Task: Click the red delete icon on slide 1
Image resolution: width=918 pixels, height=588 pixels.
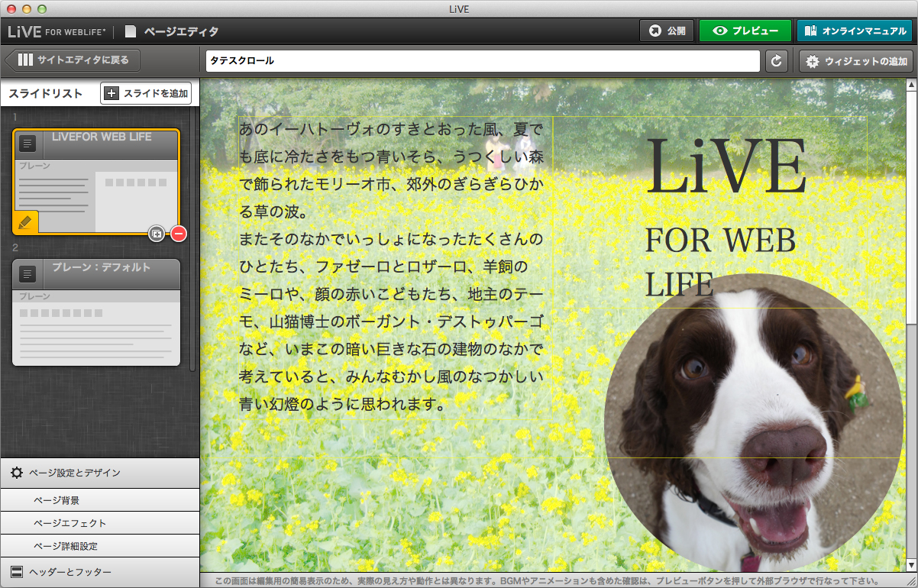Action: click(x=179, y=234)
